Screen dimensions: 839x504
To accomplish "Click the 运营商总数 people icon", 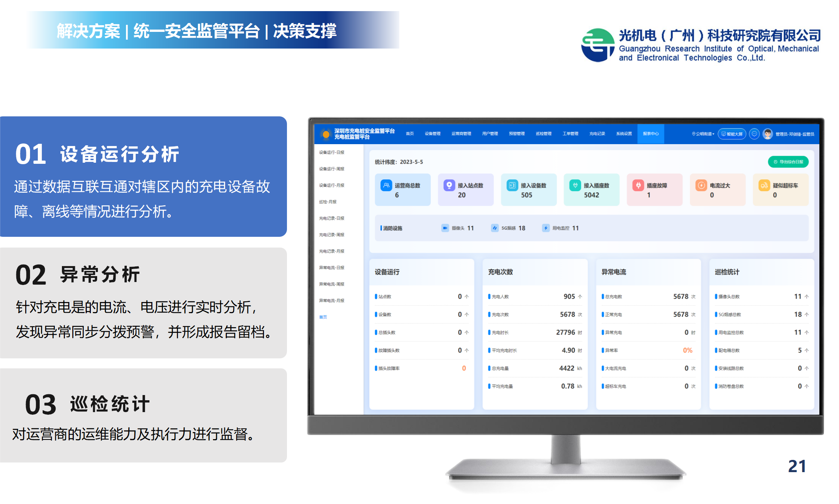I will (x=386, y=185).
